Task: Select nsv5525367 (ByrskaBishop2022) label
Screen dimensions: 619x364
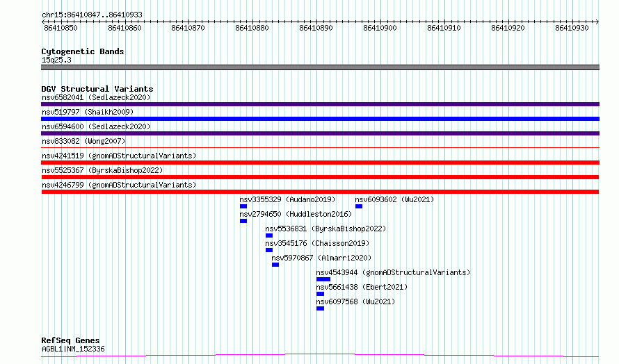Action: [x=102, y=170]
